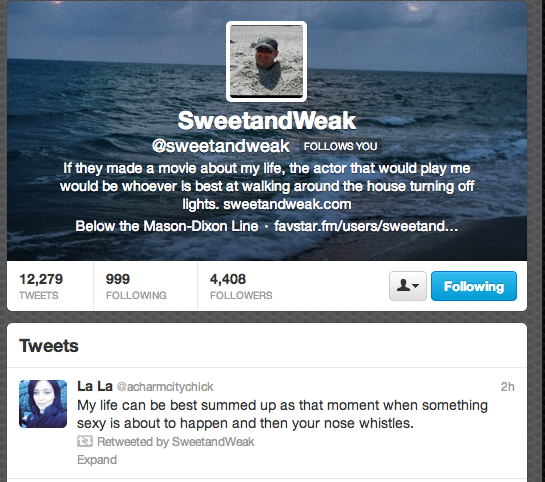Click the @sweetandweak username

point(221,146)
